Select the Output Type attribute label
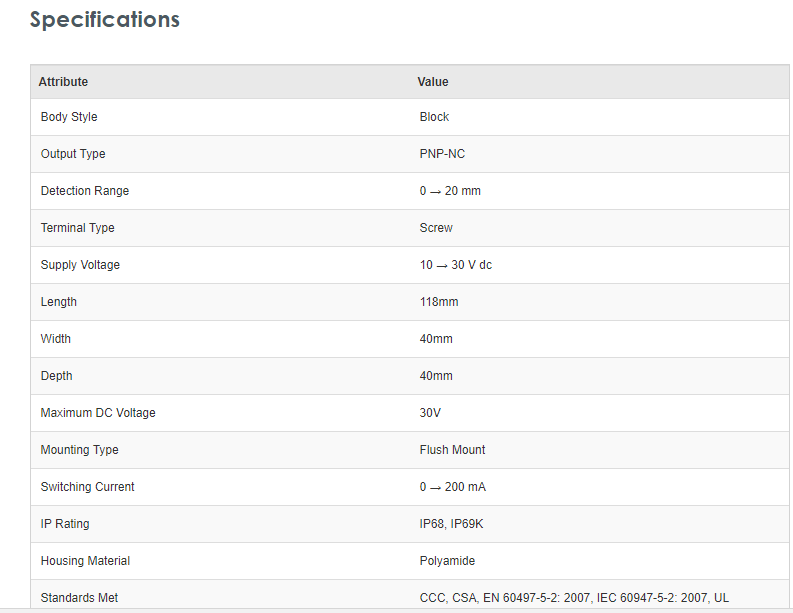The image size is (793, 613). click(73, 154)
